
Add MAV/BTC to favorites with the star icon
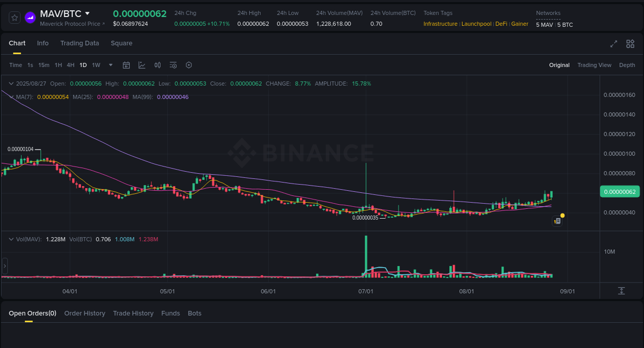click(15, 18)
